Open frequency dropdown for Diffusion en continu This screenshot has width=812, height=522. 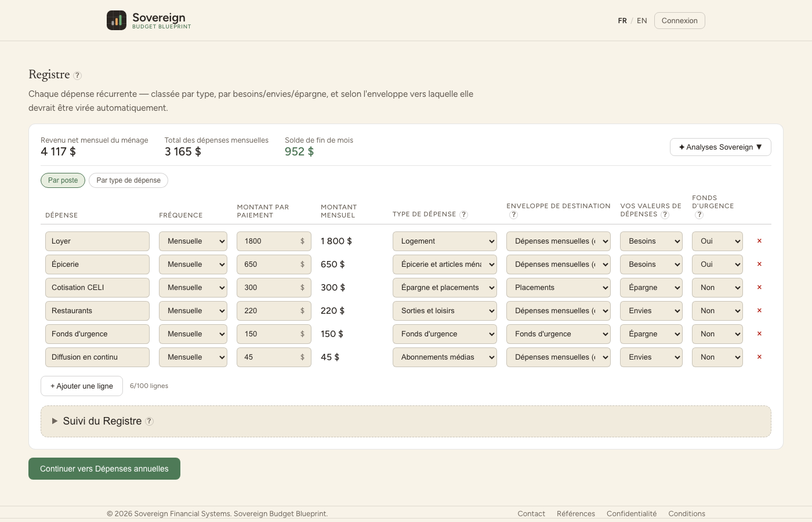click(x=193, y=357)
